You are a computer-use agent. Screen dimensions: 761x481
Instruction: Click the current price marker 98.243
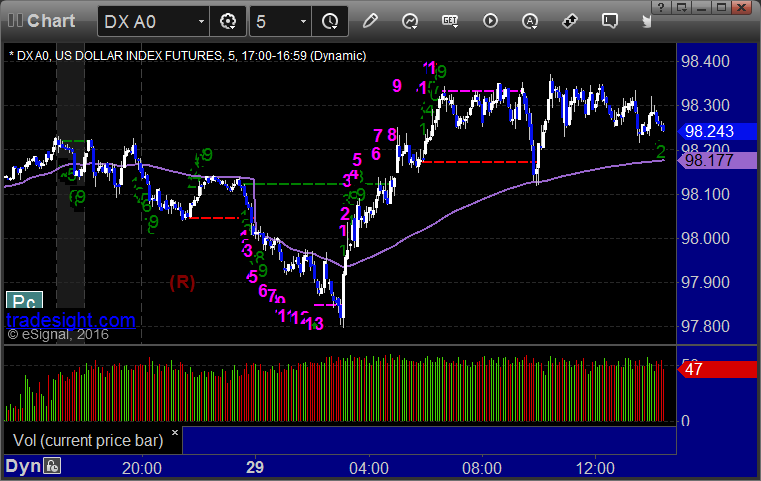717,131
